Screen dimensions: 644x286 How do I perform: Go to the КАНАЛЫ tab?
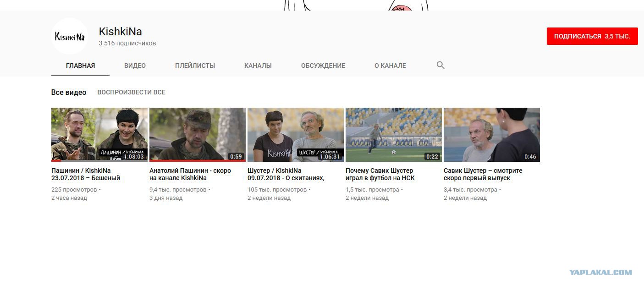tap(258, 66)
